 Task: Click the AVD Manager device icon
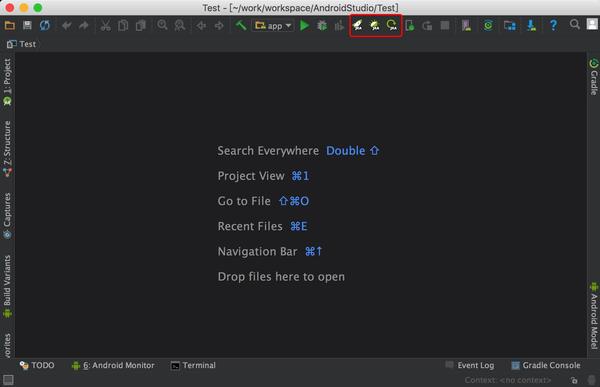(466, 26)
